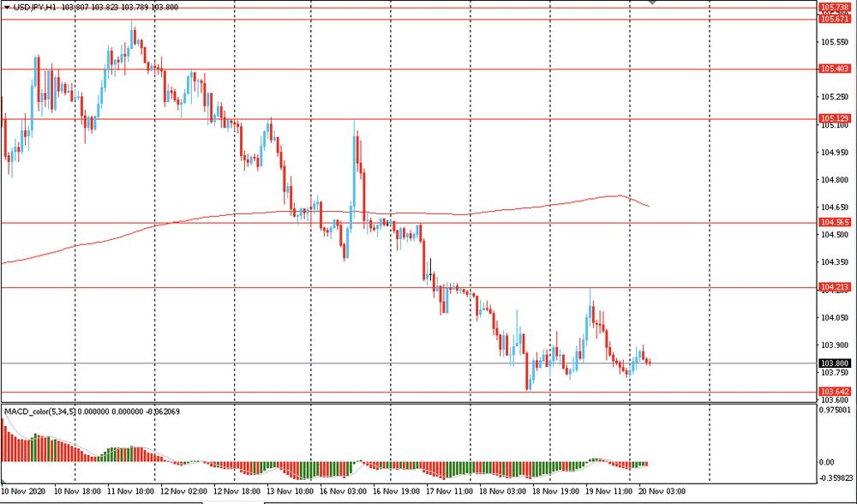Click the 20 Nov 03:00 time axis label
The width and height of the screenshot is (857, 504).
[660, 491]
